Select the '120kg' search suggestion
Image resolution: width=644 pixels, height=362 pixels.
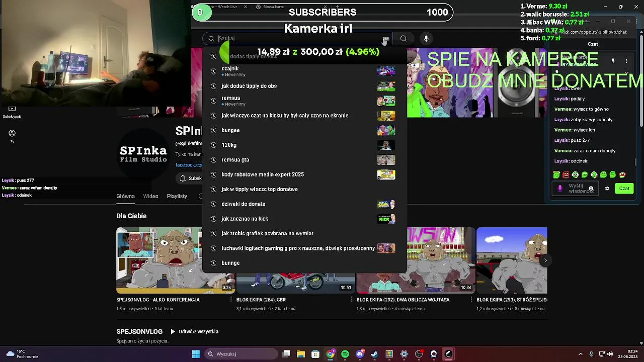[x=304, y=145]
